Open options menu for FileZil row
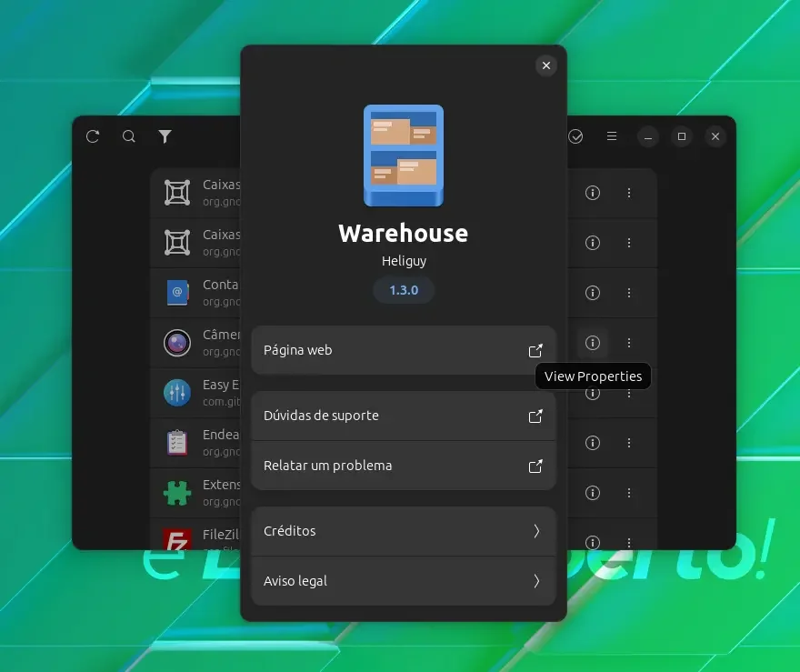Screen dimensions: 800x672 tap(629, 542)
